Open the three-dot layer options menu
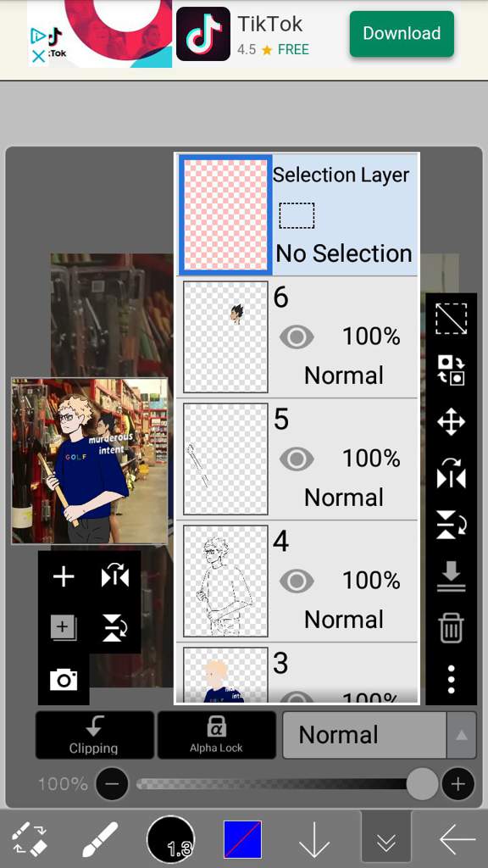The height and width of the screenshot is (868, 488). (x=451, y=680)
